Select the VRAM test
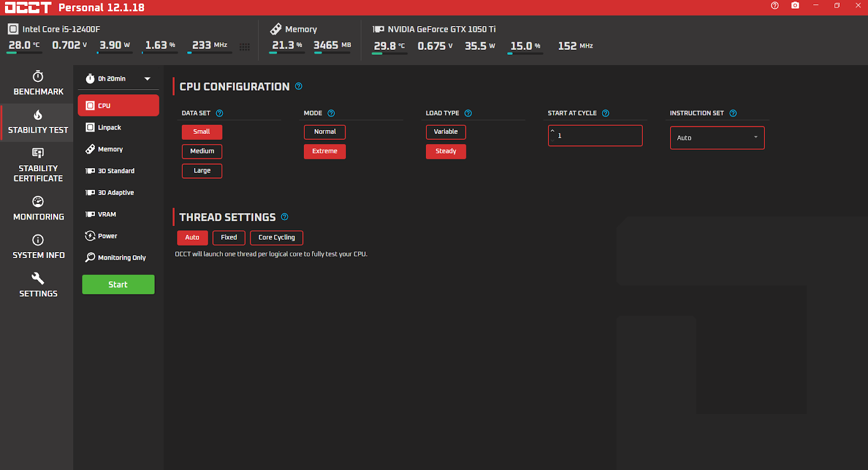 point(118,214)
